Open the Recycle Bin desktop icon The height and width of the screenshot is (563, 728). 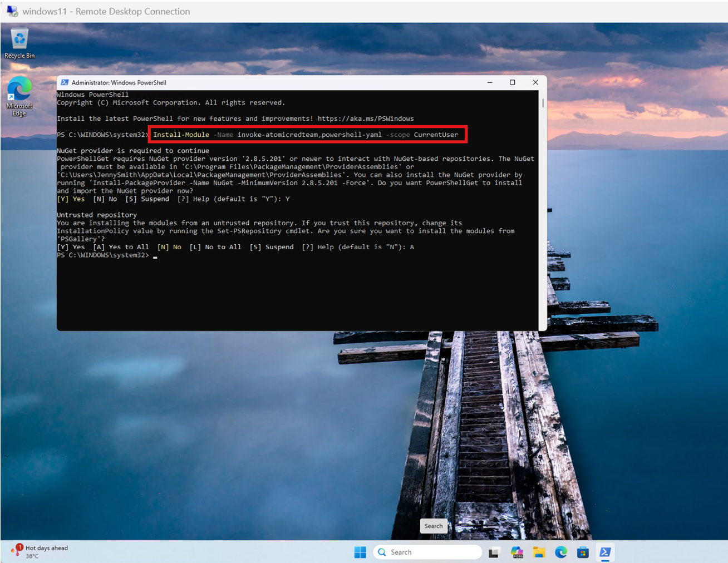coord(19,43)
